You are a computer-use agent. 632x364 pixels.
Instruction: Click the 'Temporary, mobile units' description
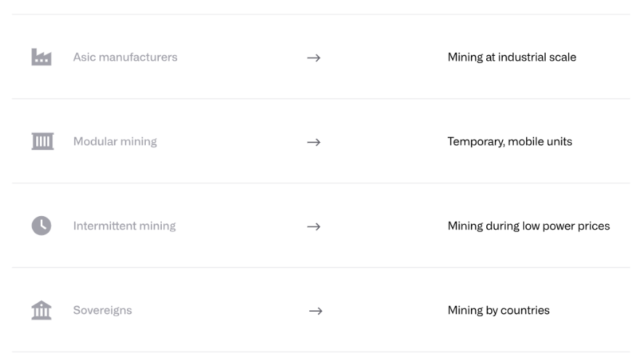[x=509, y=141]
